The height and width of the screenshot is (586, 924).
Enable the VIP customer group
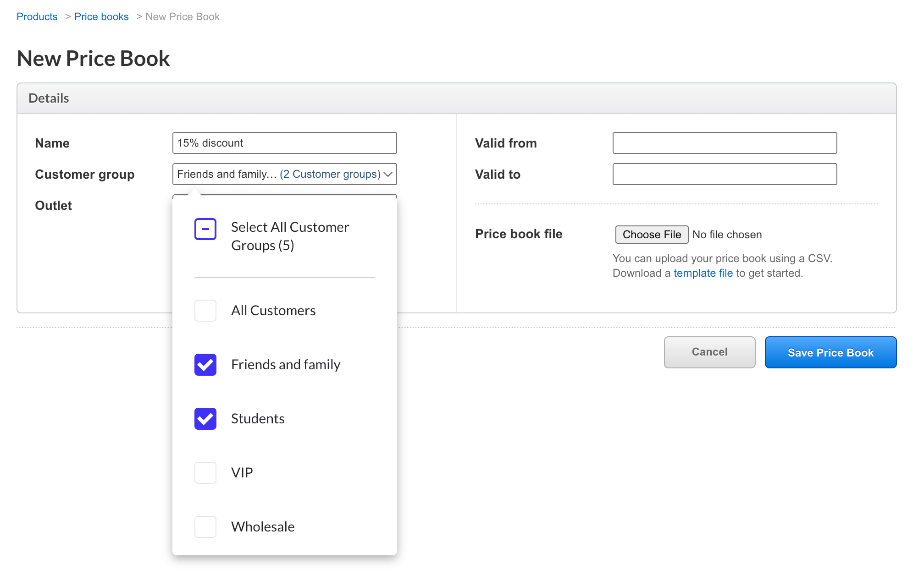click(x=205, y=473)
